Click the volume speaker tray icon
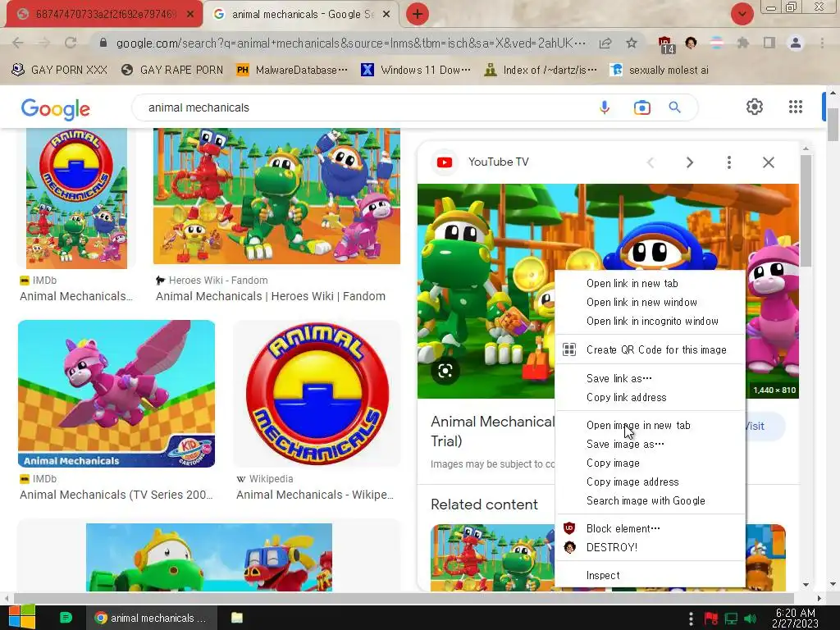Screen dimensions: 840x630 click(x=751, y=619)
